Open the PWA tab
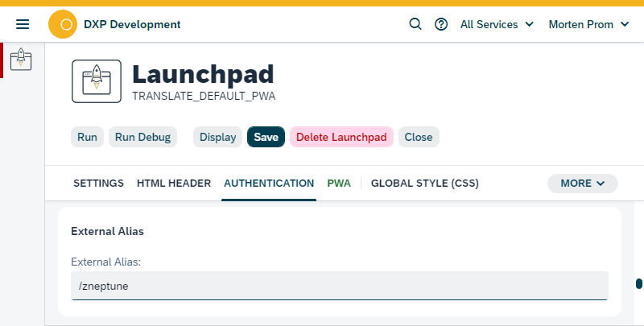The height and width of the screenshot is (326, 644). coord(339,183)
